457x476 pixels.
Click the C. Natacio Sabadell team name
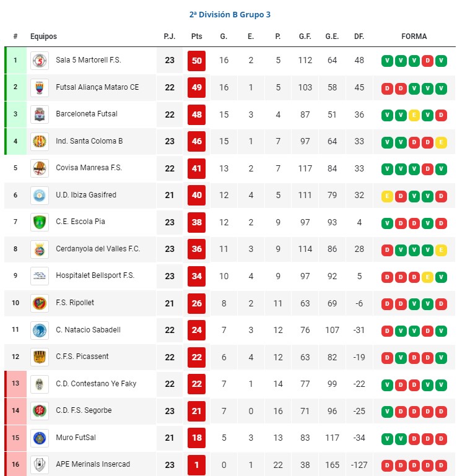pyautogui.click(x=88, y=330)
